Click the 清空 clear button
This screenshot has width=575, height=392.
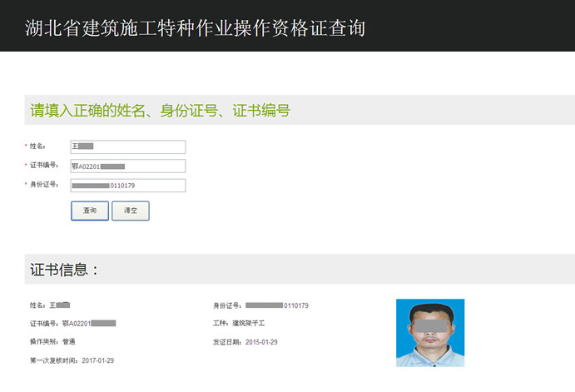tap(131, 211)
